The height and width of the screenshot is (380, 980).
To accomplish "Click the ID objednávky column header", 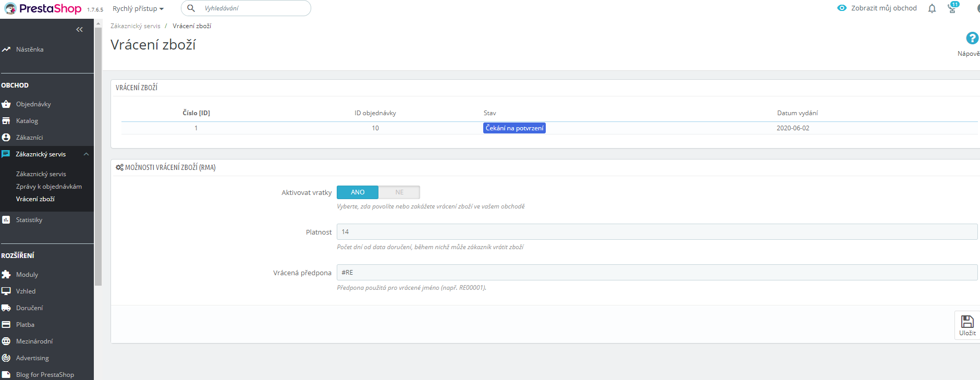I will [375, 113].
